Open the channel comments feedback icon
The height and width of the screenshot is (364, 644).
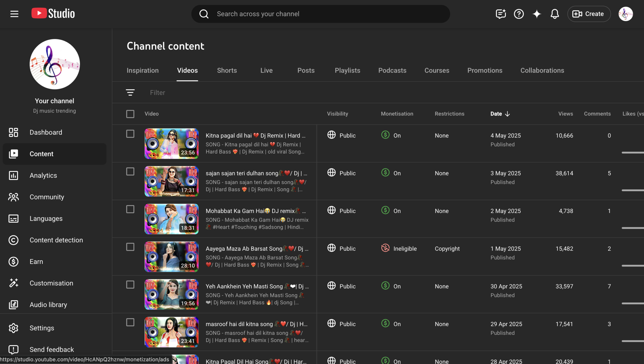coord(501,14)
